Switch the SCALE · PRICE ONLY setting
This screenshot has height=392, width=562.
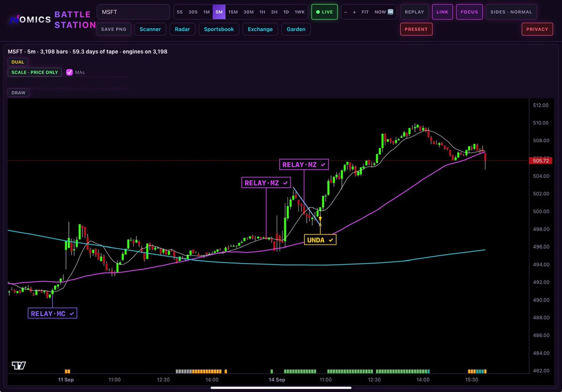click(35, 73)
